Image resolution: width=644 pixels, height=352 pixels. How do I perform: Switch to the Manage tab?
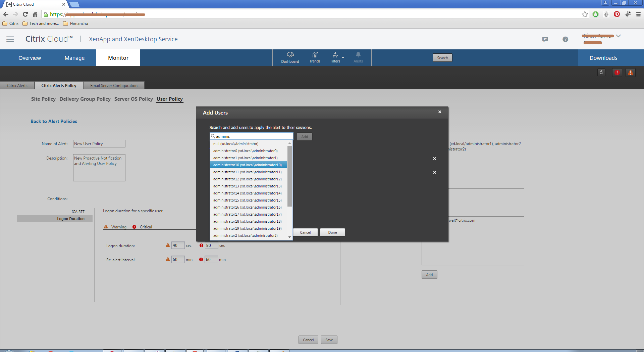[x=74, y=58]
